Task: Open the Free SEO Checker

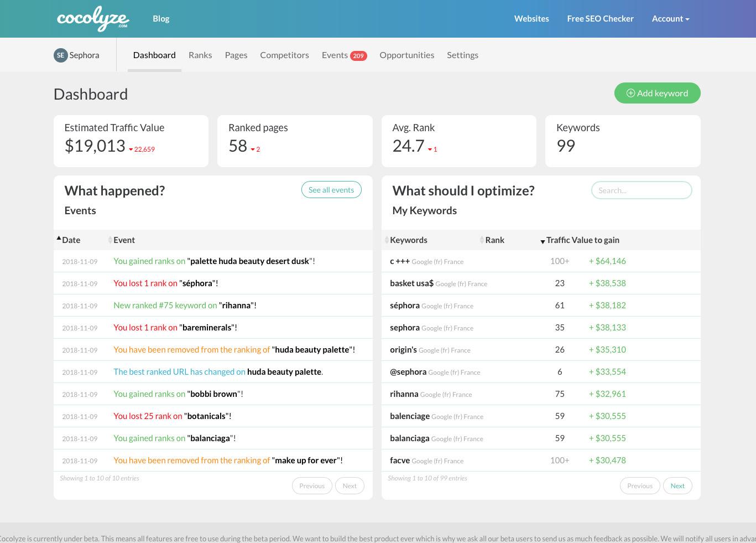Action: pos(600,19)
